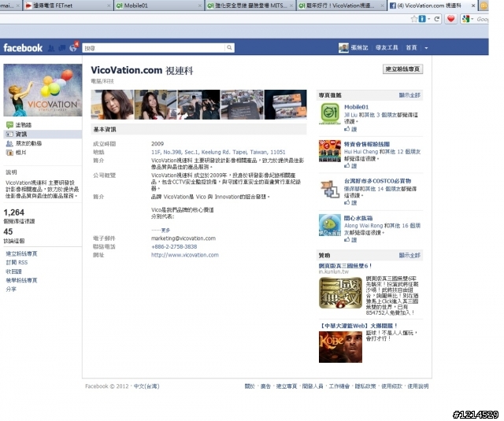Open COSTCO必買物 page icon
This screenshot has width=504, height=421.
point(330,189)
